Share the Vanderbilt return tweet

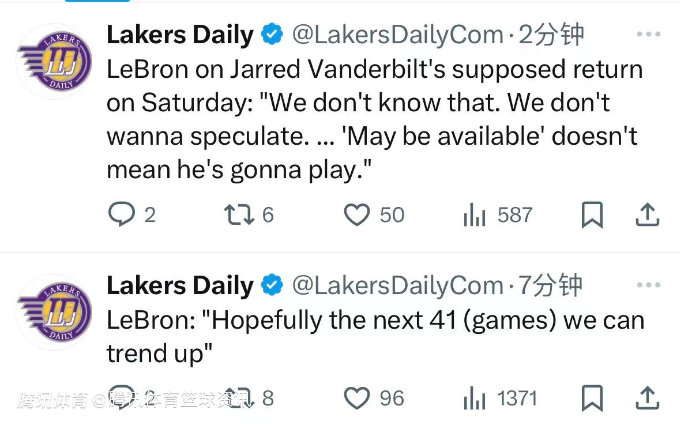click(x=648, y=214)
